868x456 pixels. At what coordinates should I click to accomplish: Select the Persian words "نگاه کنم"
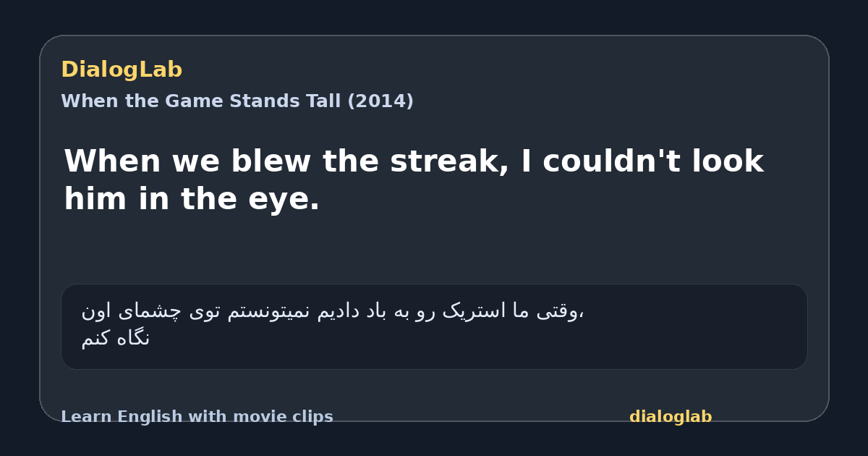pyautogui.click(x=116, y=338)
